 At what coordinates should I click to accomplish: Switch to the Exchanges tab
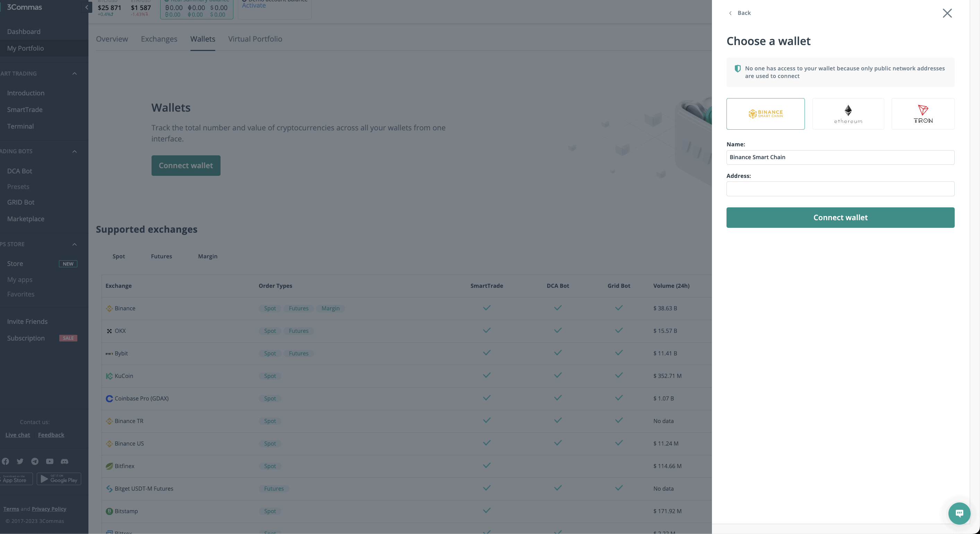pos(159,39)
